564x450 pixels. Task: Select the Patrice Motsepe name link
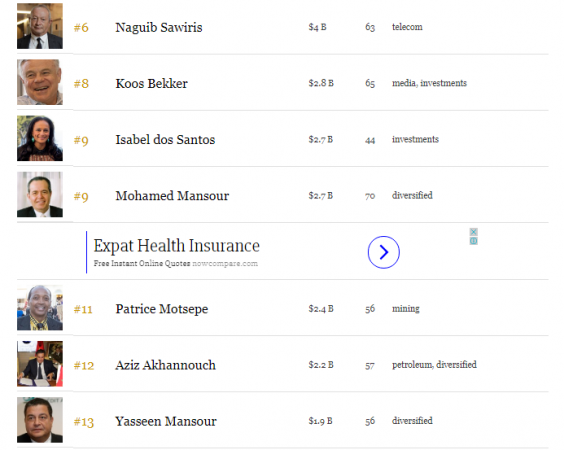[x=162, y=309]
